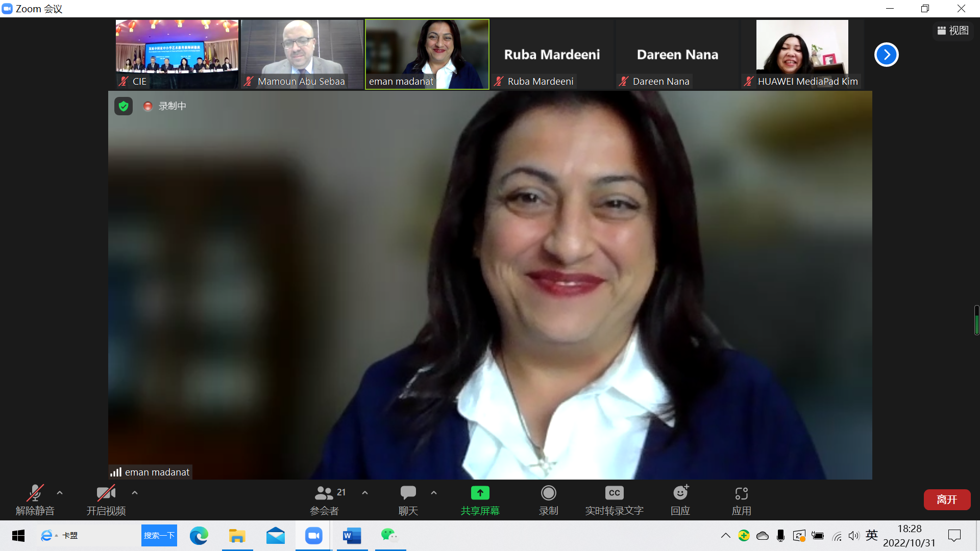Expand the chevron next to Participants
Screen dimensions: 980x551
pos(365,493)
